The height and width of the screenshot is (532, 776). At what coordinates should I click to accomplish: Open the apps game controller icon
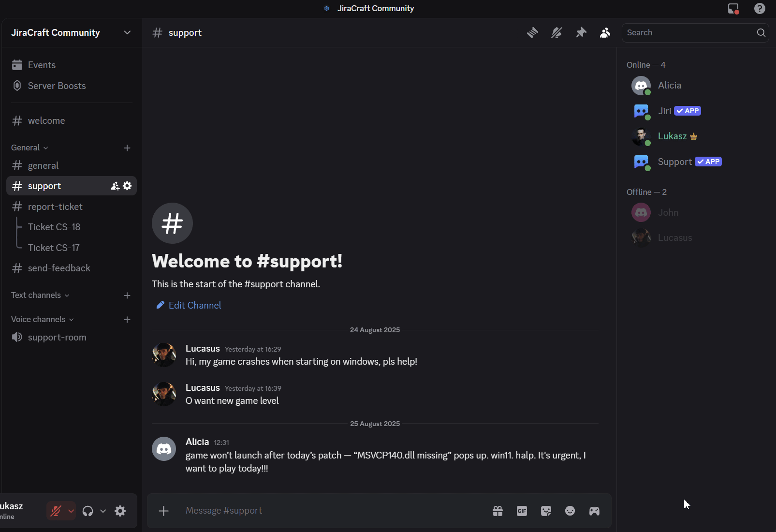tap(594, 511)
